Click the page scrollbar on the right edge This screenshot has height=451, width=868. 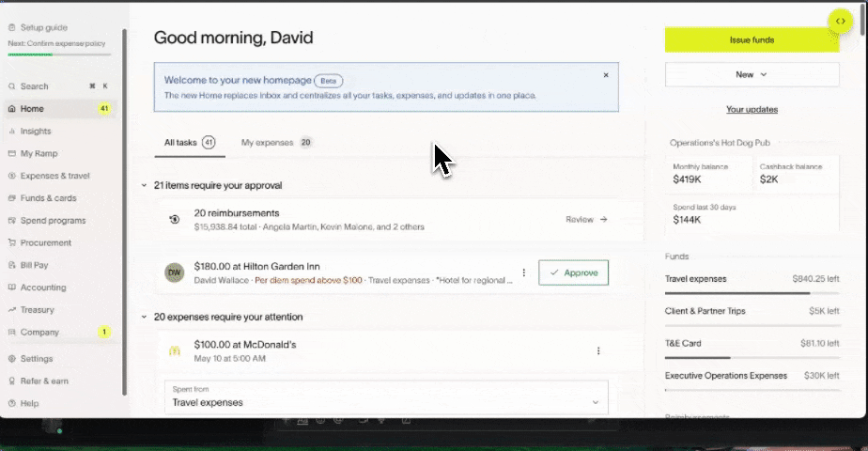862,20
